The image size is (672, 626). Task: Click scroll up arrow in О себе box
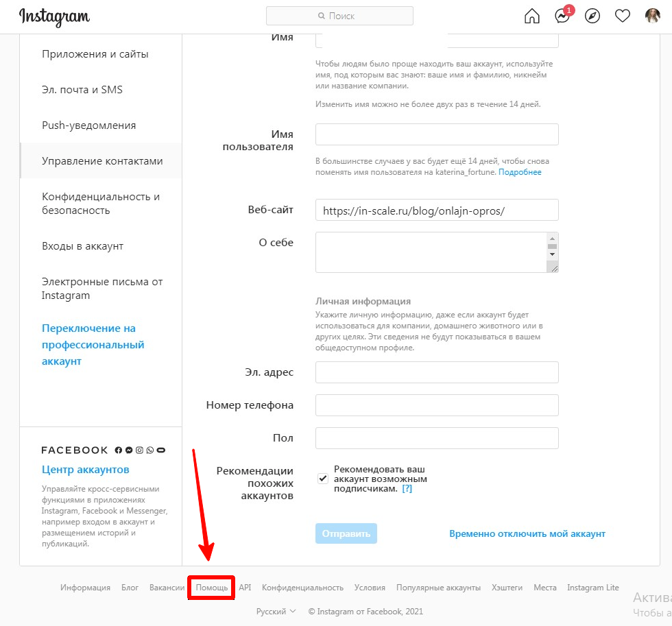click(x=553, y=238)
